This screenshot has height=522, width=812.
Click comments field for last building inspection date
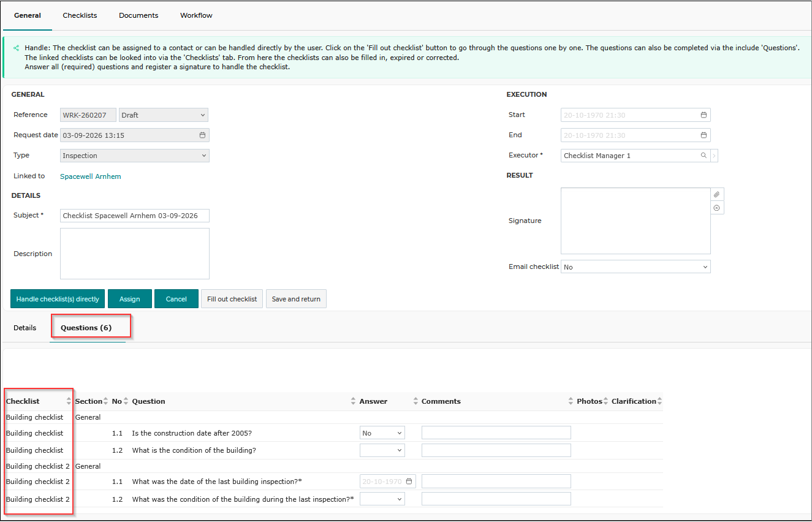[x=496, y=482]
